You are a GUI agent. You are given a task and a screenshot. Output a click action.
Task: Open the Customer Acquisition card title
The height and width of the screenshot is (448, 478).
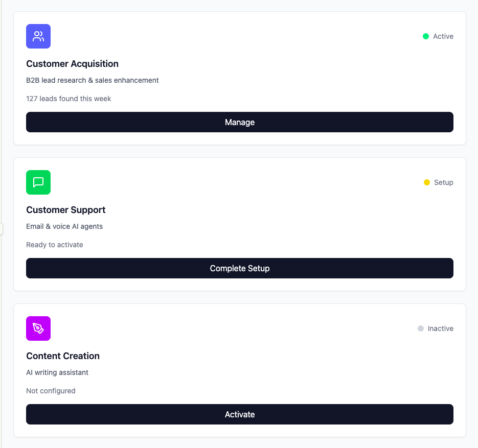pos(72,64)
